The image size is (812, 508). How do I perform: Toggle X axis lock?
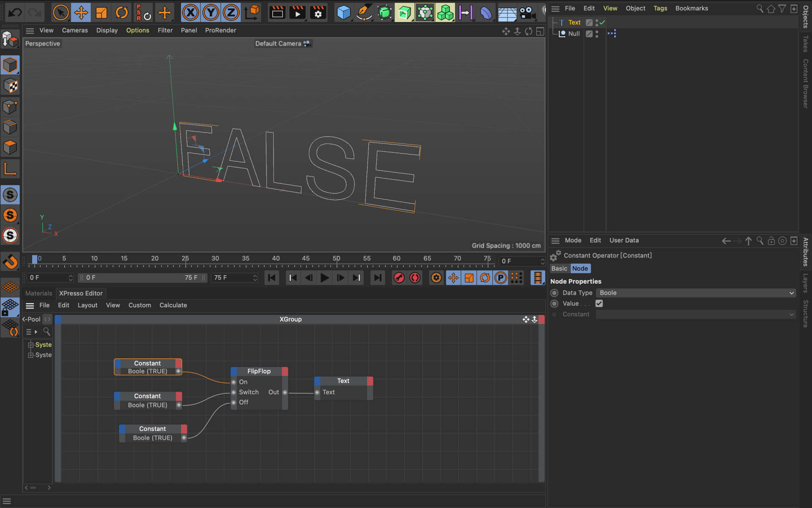(191, 13)
